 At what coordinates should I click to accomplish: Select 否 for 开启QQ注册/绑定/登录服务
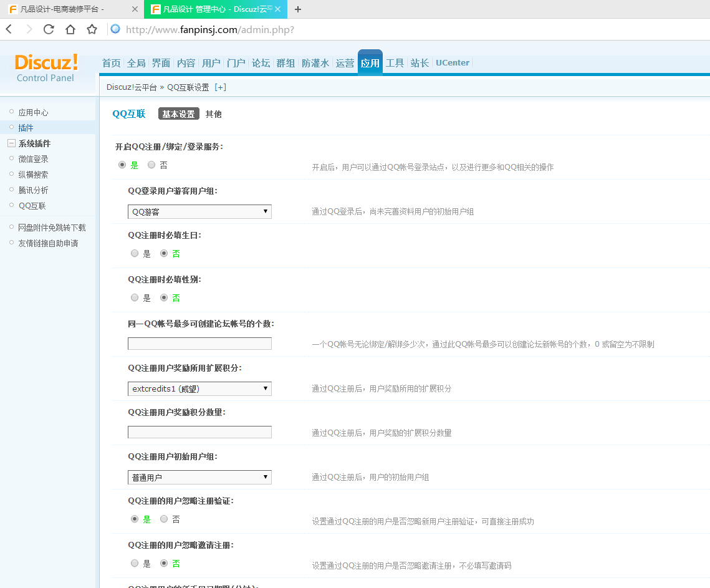[x=151, y=165]
